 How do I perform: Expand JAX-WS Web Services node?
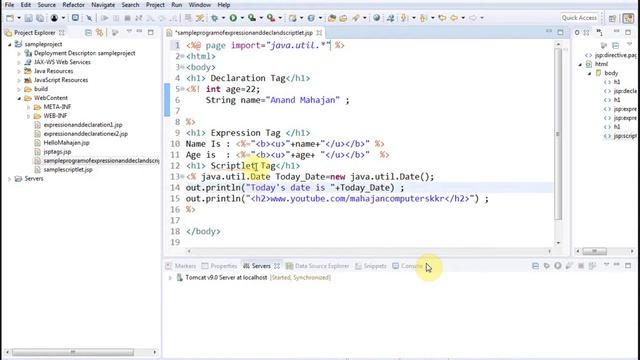tap(18, 62)
